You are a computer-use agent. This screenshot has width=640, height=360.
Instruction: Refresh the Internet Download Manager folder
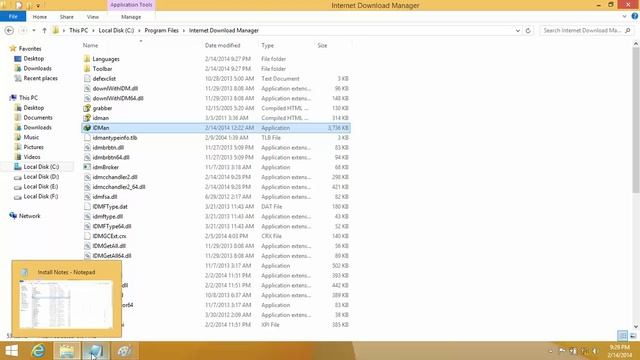coord(528,30)
